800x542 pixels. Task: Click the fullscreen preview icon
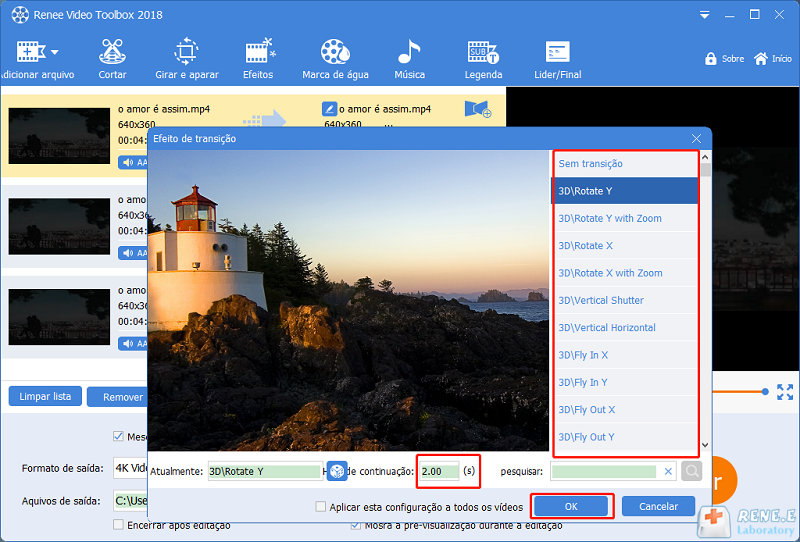pyautogui.click(x=785, y=392)
